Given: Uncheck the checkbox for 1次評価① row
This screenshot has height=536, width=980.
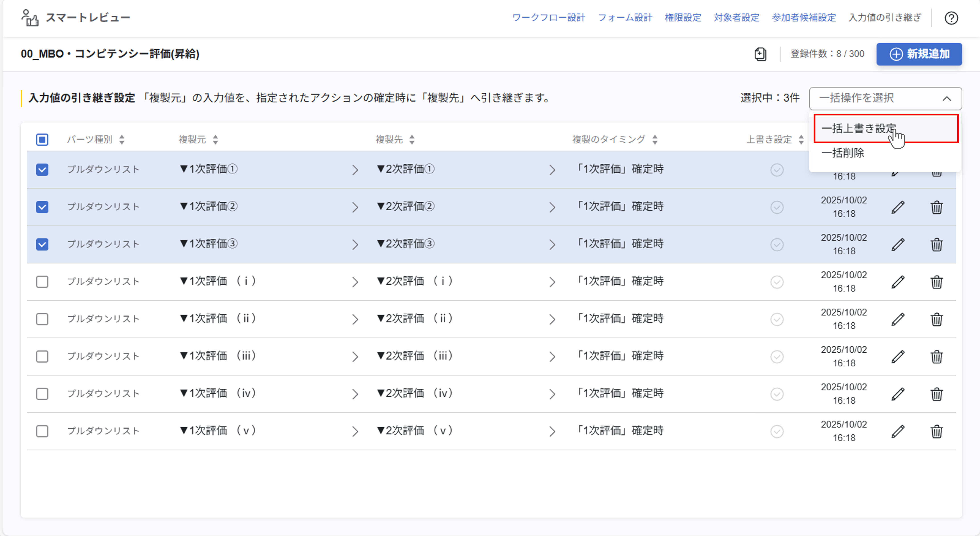Looking at the screenshot, I should point(42,169).
